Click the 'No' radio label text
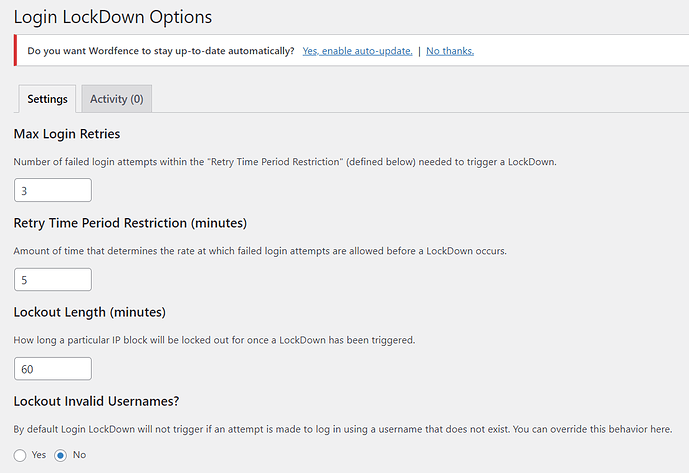The width and height of the screenshot is (689, 473). 79,455
